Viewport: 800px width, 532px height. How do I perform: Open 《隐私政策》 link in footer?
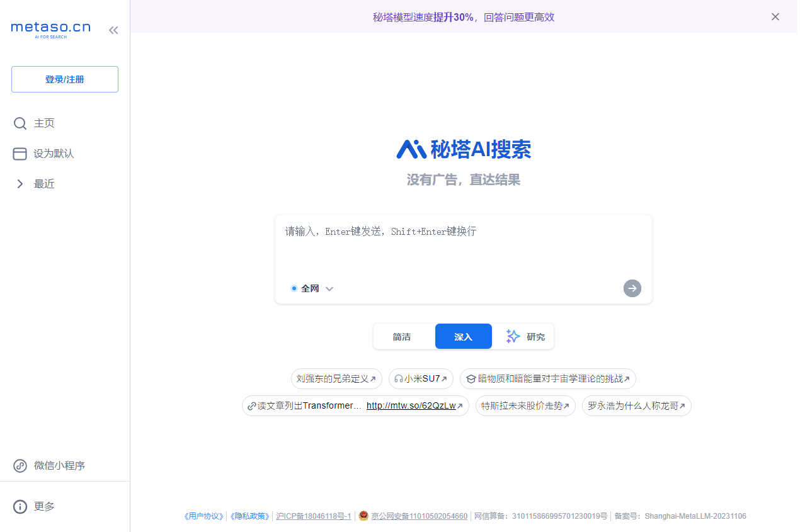pos(249,516)
